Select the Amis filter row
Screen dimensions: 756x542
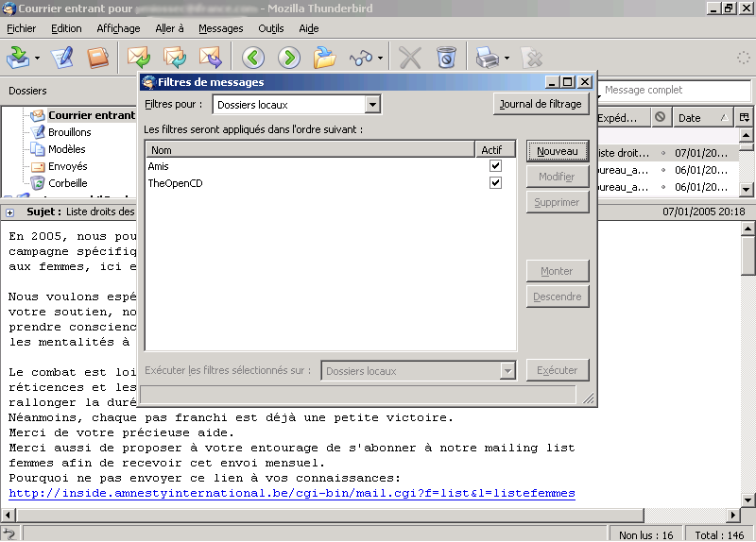tap(331, 166)
